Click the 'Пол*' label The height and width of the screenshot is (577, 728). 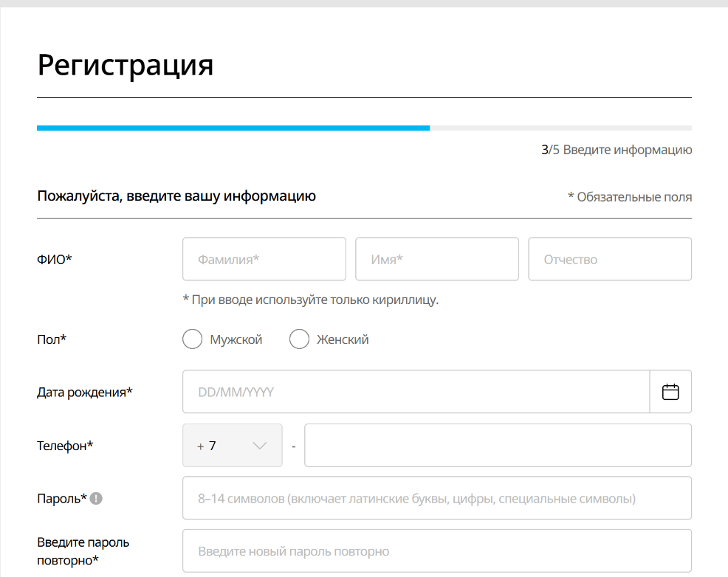(52, 339)
